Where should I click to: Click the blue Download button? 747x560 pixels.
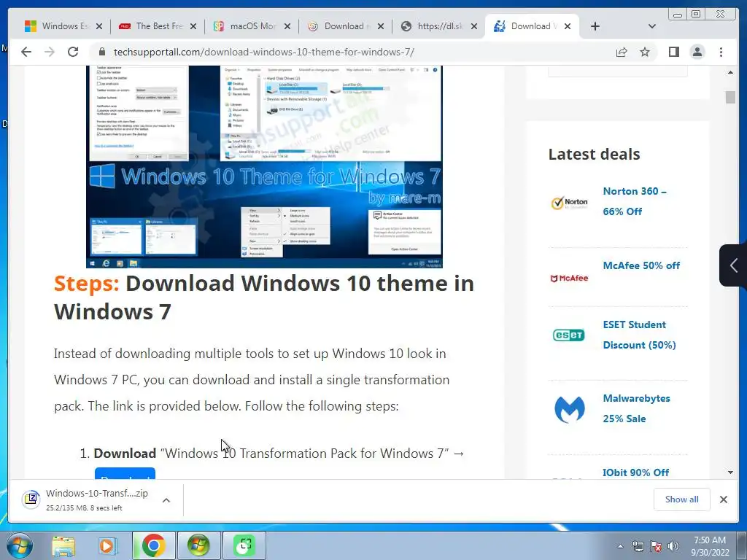(125, 473)
